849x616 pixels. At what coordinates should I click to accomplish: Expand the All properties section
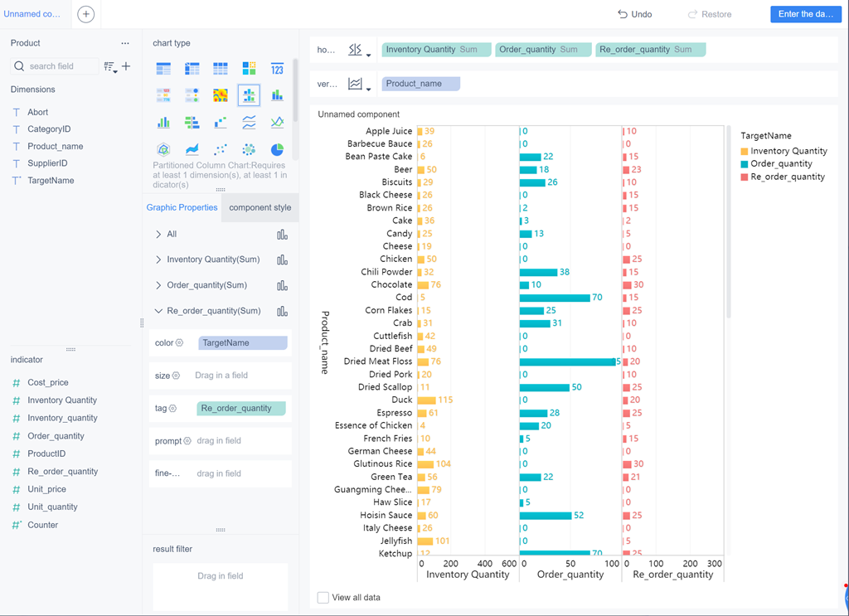pyautogui.click(x=158, y=235)
